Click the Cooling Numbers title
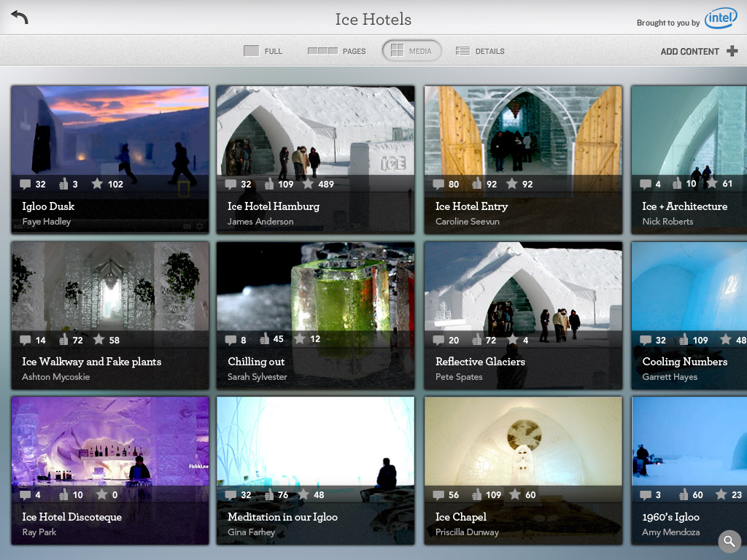 tap(684, 362)
